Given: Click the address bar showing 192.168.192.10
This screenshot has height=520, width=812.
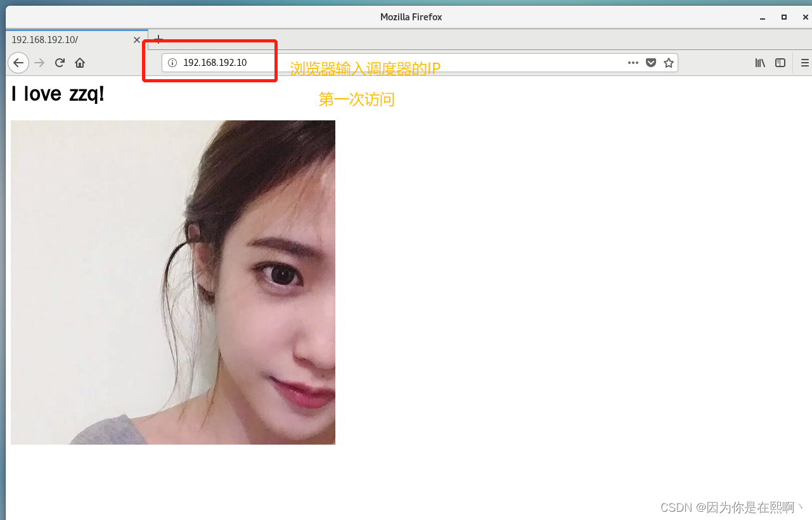Looking at the screenshot, I should click(420, 63).
